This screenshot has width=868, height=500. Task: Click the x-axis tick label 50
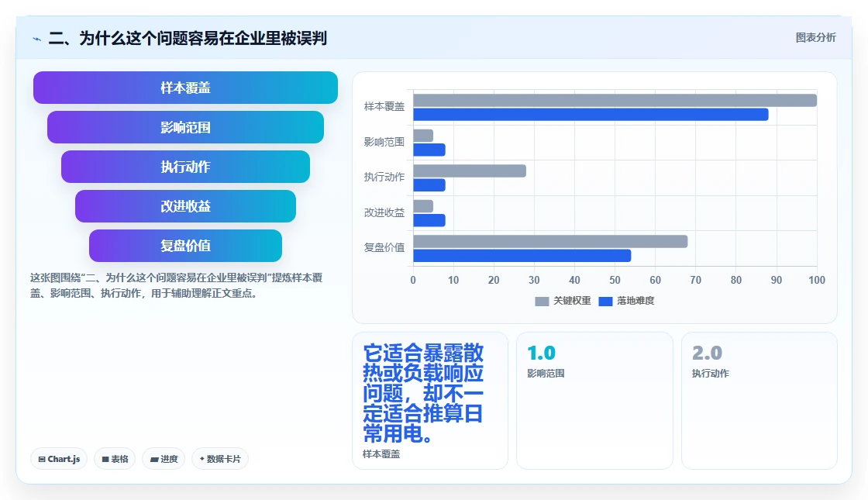tap(615, 280)
